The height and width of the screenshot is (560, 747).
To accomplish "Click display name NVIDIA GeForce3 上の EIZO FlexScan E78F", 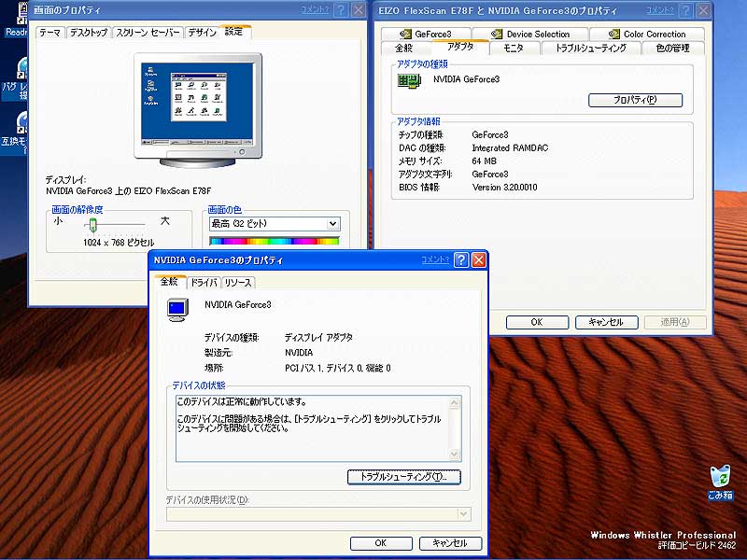I will click(128, 191).
